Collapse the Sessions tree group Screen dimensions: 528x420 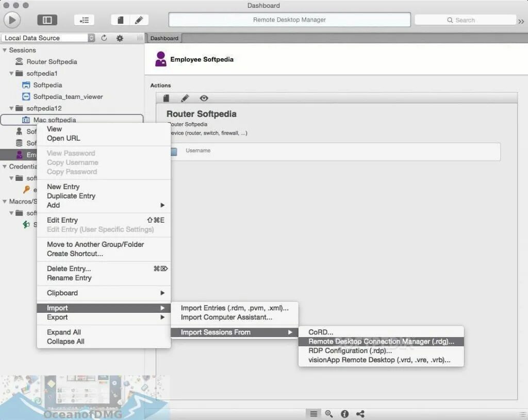5,50
